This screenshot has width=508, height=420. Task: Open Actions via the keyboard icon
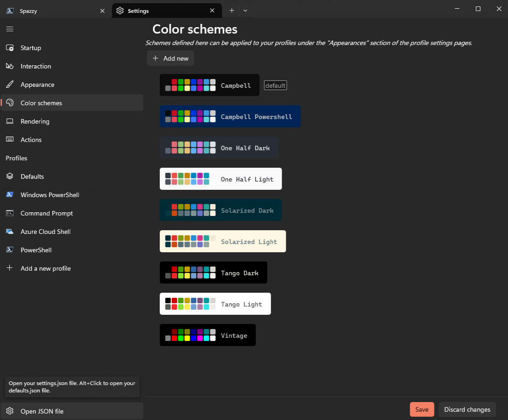tap(10, 140)
